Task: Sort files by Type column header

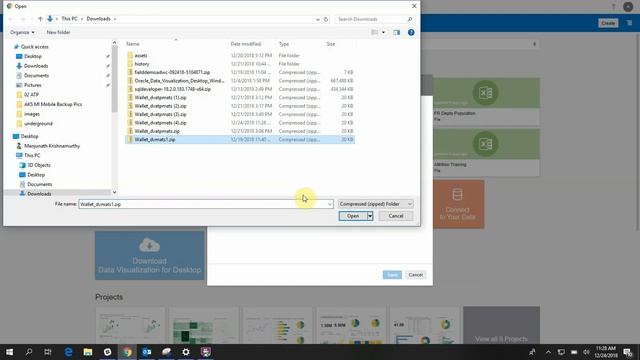Action: (284, 44)
